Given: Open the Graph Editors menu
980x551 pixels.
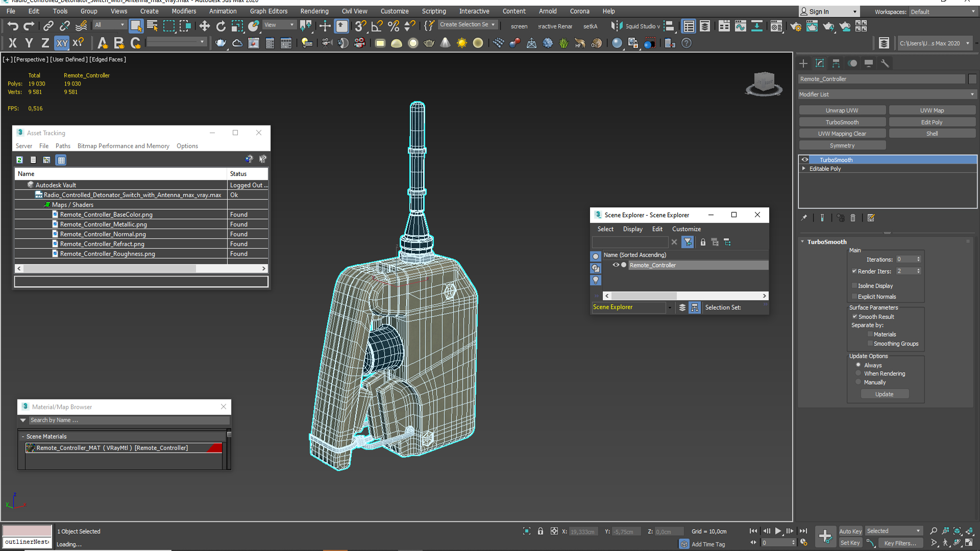Looking at the screenshot, I should [x=268, y=11].
